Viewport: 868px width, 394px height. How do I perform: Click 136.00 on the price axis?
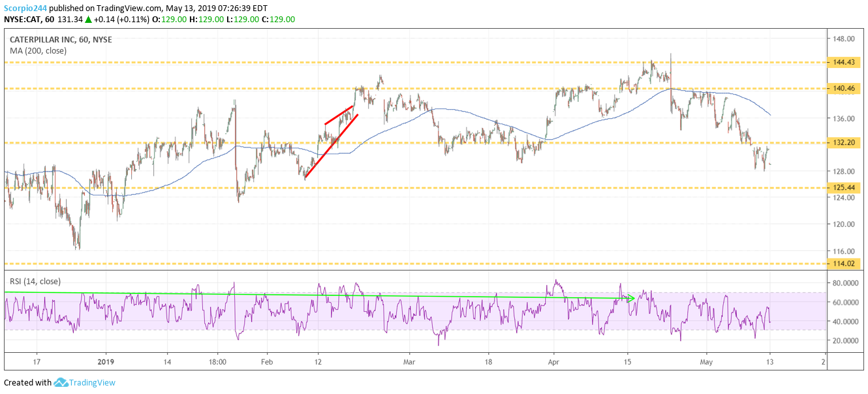[845, 118]
